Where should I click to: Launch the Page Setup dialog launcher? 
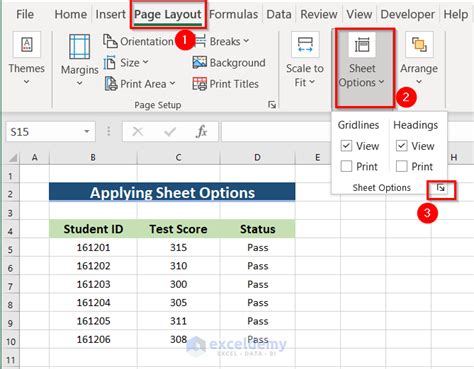272,105
